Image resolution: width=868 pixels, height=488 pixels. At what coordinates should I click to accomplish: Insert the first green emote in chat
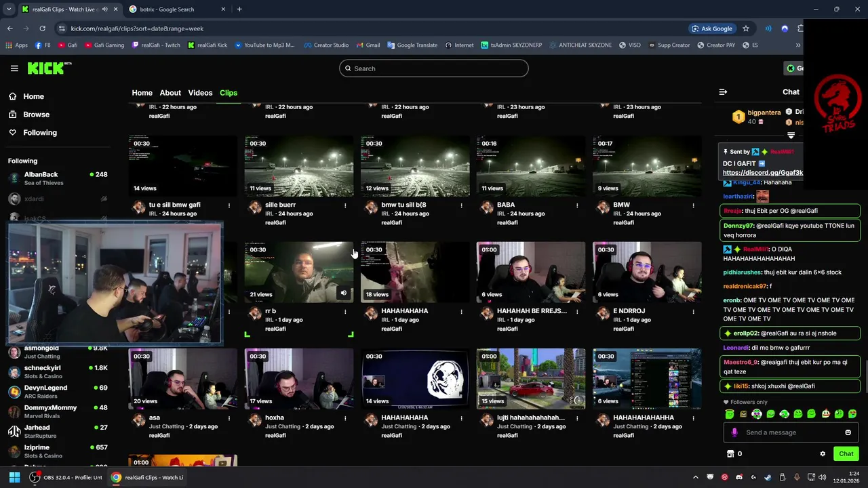[x=730, y=414]
